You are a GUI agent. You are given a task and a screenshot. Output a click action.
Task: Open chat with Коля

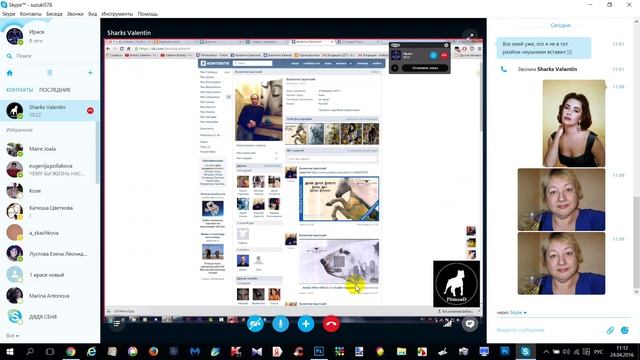(x=49, y=191)
